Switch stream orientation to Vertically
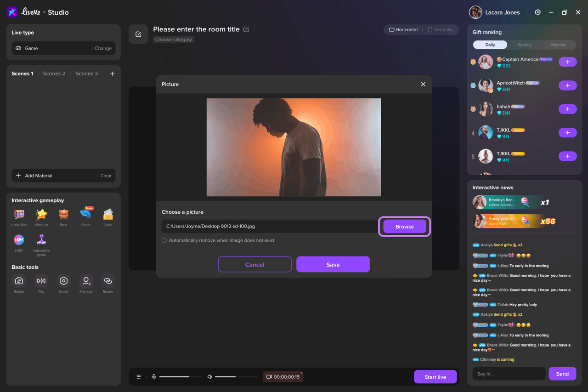This screenshot has height=392, width=588. point(441,29)
